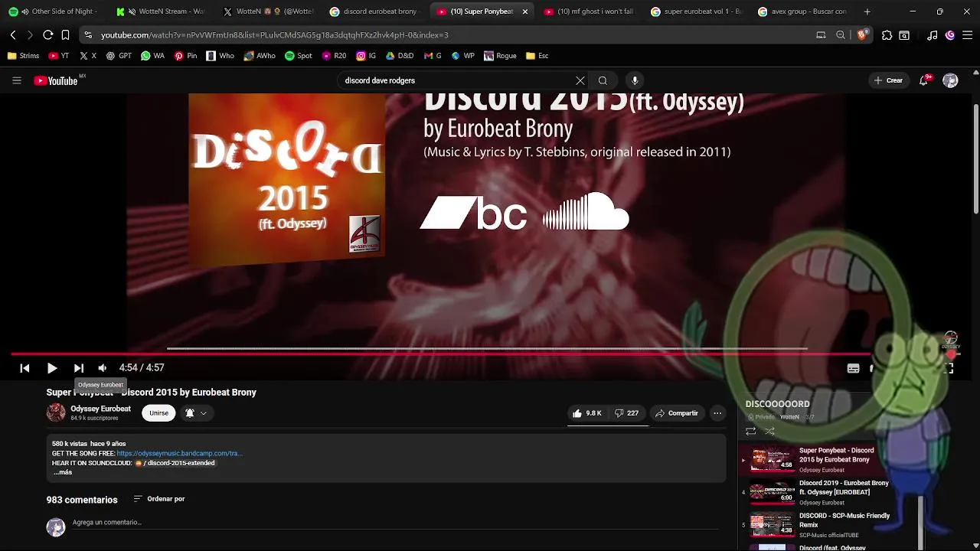Expand description with ...más
Viewport: 980px width, 551px height.
(63, 472)
